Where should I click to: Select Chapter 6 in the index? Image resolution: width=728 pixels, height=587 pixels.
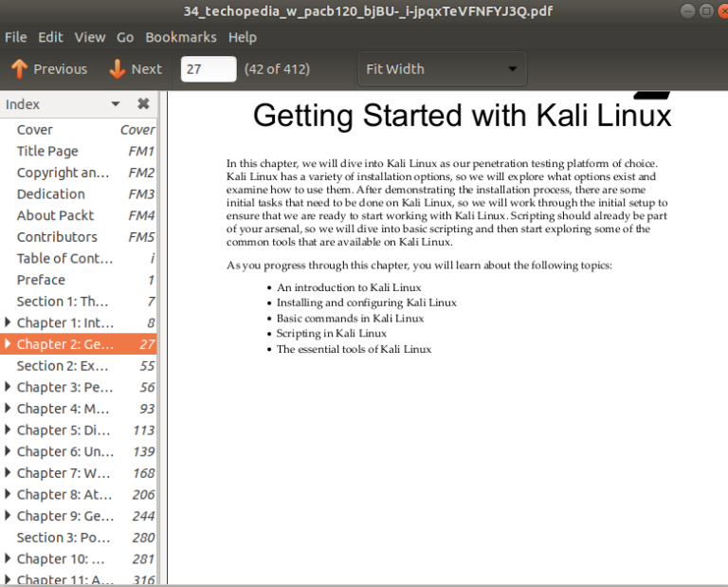click(x=64, y=451)
